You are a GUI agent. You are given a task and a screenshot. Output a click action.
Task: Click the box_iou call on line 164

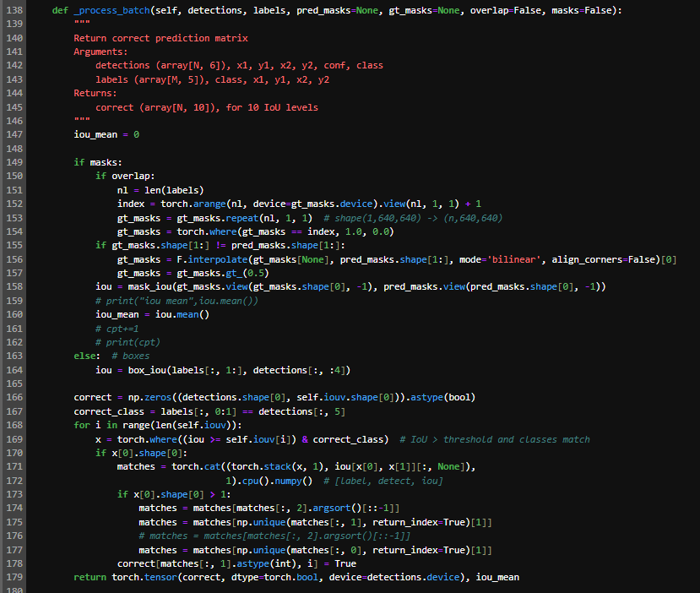[x=145, y=370]
